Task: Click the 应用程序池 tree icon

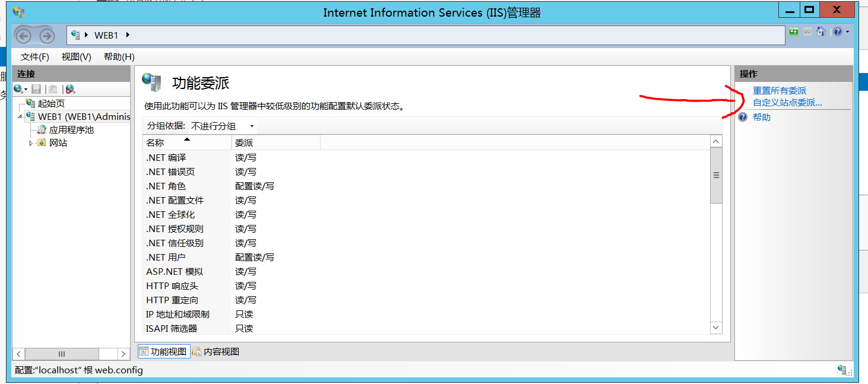Action: [x=42, y=129]
